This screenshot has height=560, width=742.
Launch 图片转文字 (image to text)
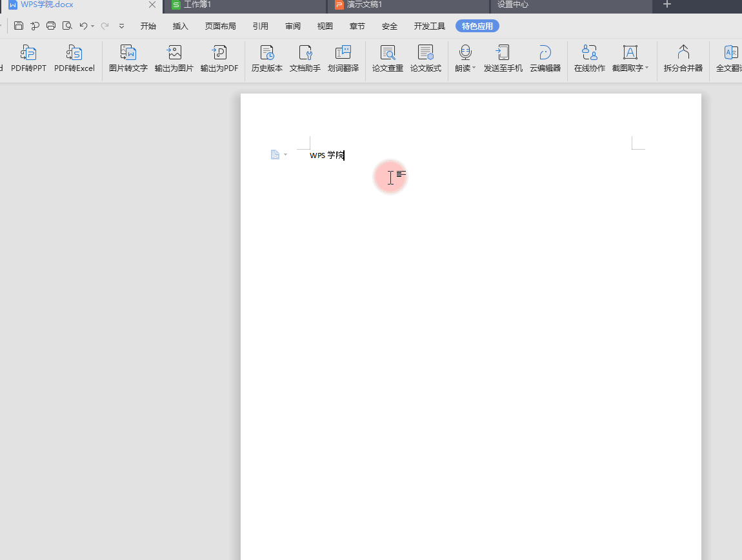pos(128,58)
